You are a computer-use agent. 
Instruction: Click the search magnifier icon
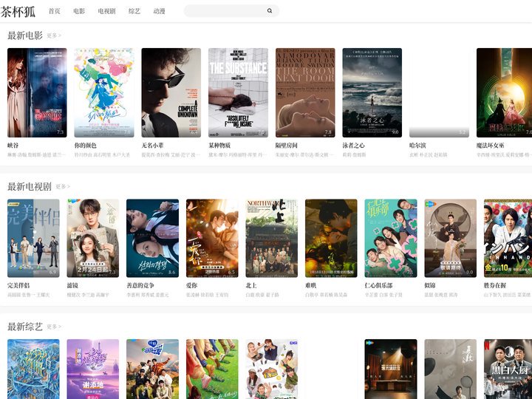point(270,11)
